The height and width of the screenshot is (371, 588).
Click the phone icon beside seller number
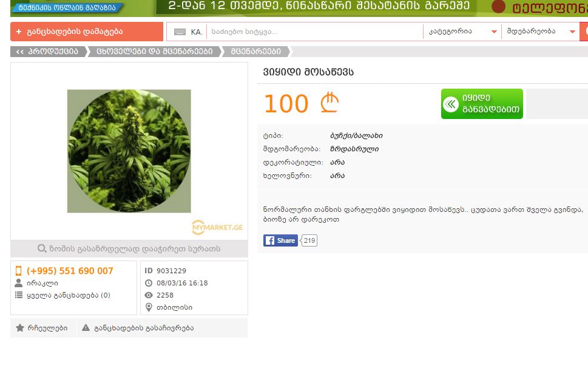18,271
